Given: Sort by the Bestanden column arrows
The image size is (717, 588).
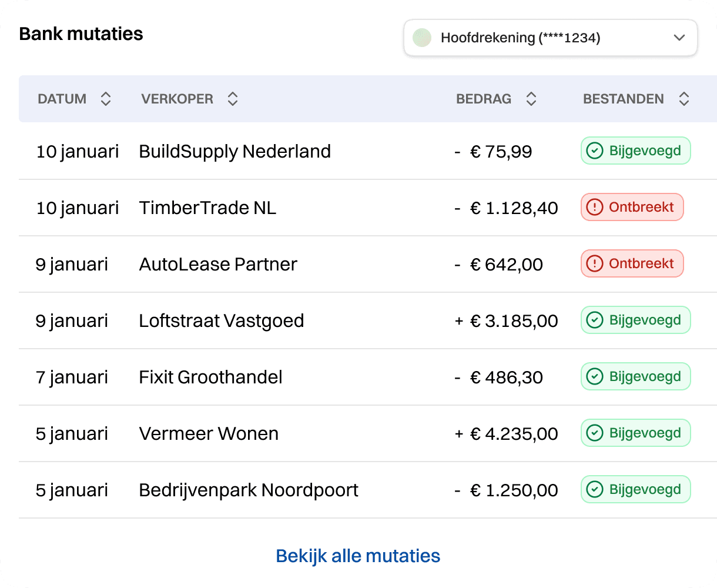Looking at the screenshot, I should (x=684, y=99).
